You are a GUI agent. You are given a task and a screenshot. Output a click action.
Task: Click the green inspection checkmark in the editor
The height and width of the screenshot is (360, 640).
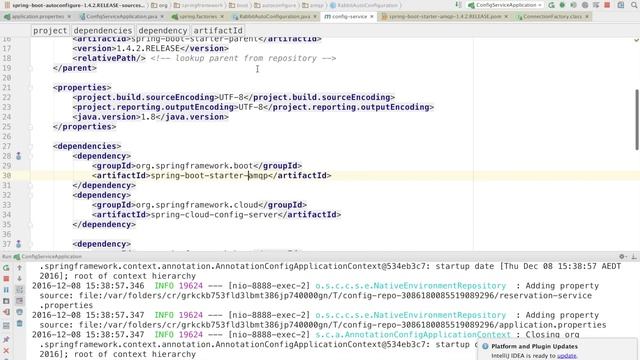coord(636,40)
